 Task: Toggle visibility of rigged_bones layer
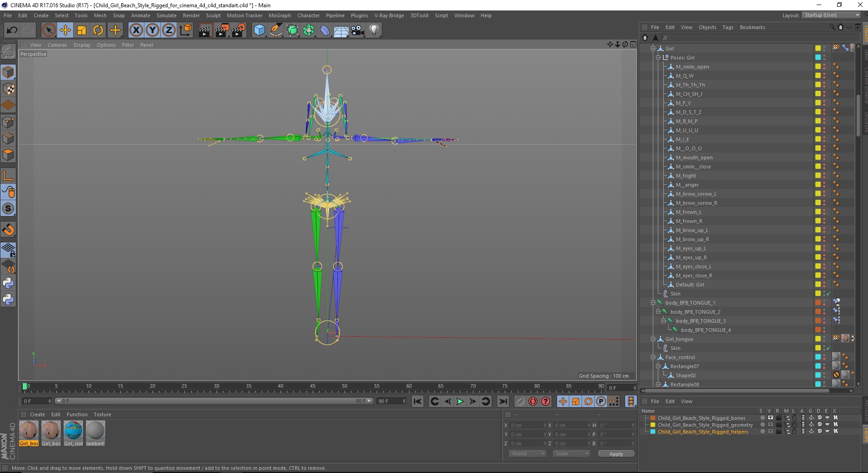pyautogui.click(x=770, y=418)
